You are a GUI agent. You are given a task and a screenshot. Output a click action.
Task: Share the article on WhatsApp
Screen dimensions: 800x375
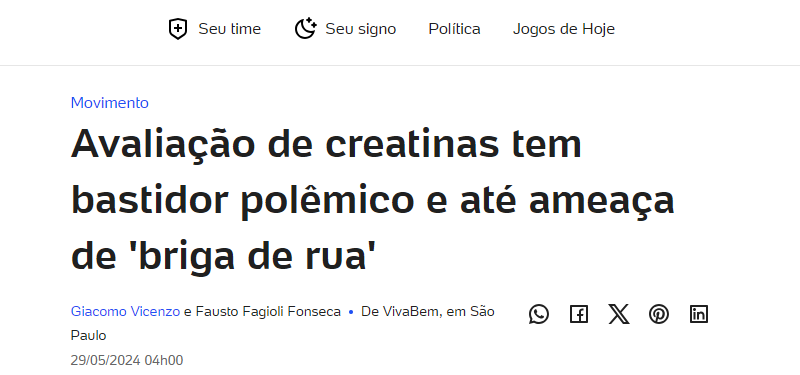(539, 314)
